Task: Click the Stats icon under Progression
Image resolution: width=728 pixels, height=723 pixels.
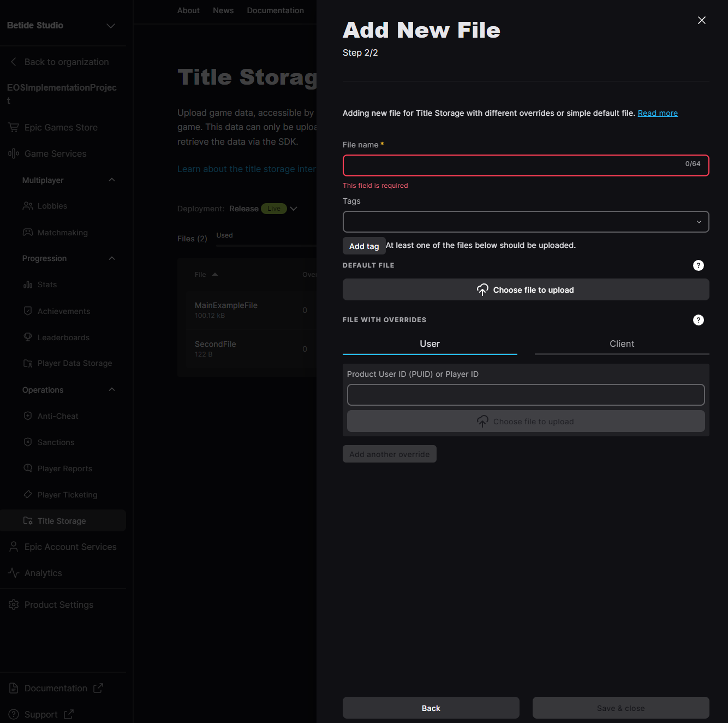Action: pos(28,285)
